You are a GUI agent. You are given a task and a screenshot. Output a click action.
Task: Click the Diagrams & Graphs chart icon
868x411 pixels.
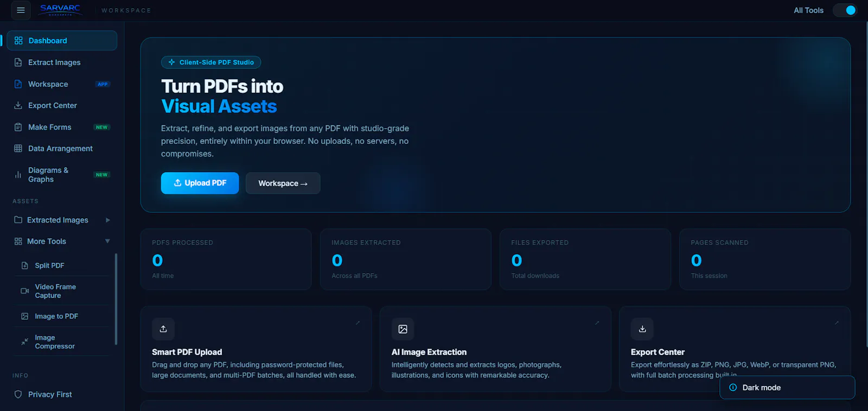click(18, 175)
